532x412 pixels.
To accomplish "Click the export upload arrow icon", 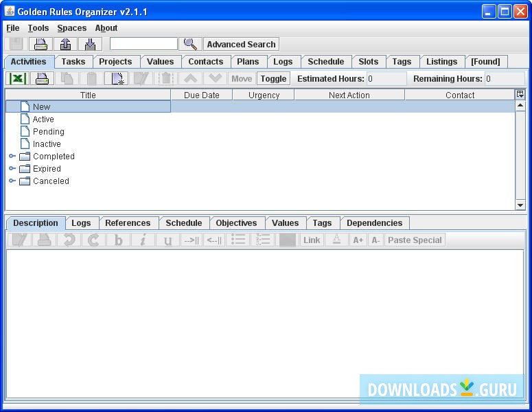I will coord(65,45).
